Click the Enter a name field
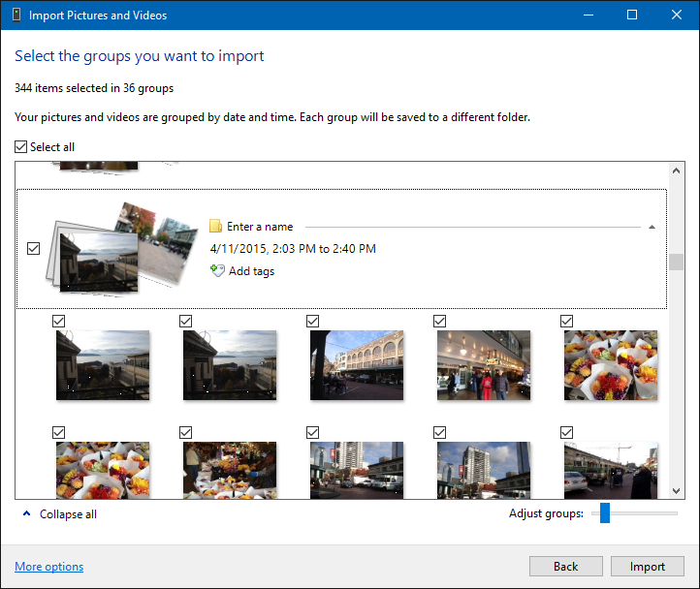Screen dimensions: 700x589 pos(260,227)
